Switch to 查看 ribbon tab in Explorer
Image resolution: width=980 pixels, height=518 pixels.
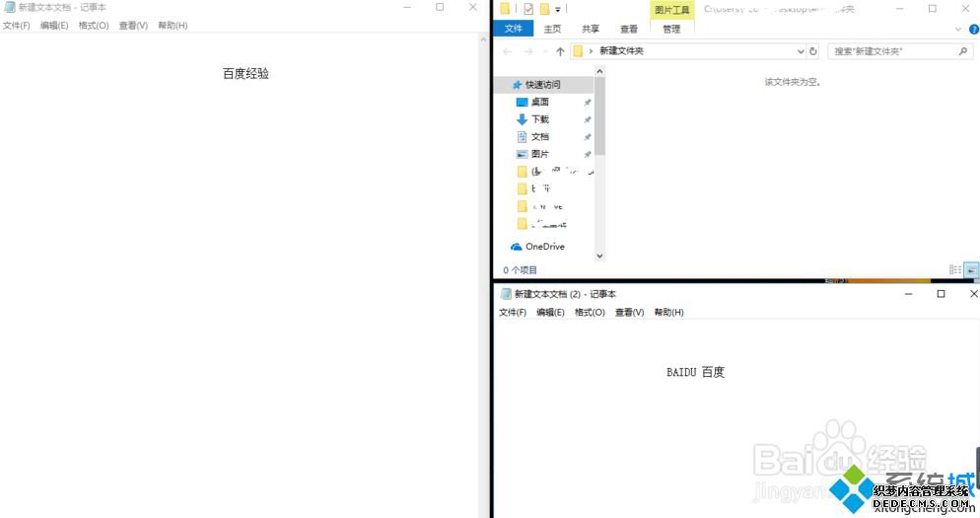coord(629,29)
